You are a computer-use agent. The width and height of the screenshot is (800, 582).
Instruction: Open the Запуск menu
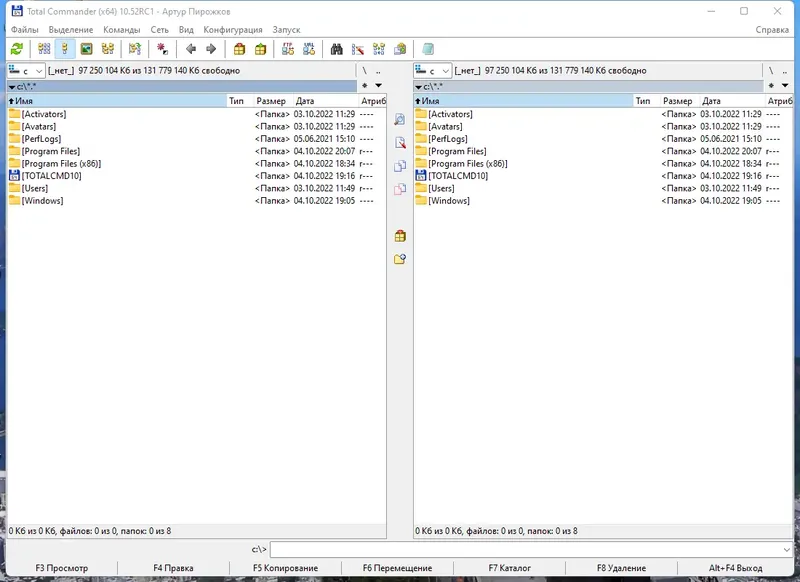pos(286,30)
